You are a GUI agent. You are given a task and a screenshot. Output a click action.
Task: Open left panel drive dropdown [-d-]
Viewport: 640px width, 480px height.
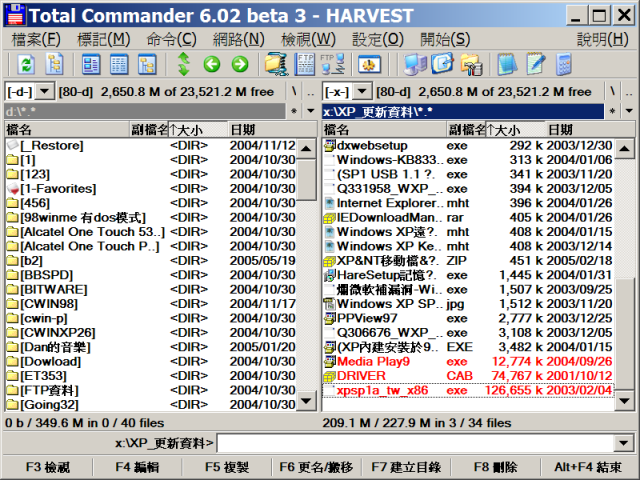click(x=44, y=91)
